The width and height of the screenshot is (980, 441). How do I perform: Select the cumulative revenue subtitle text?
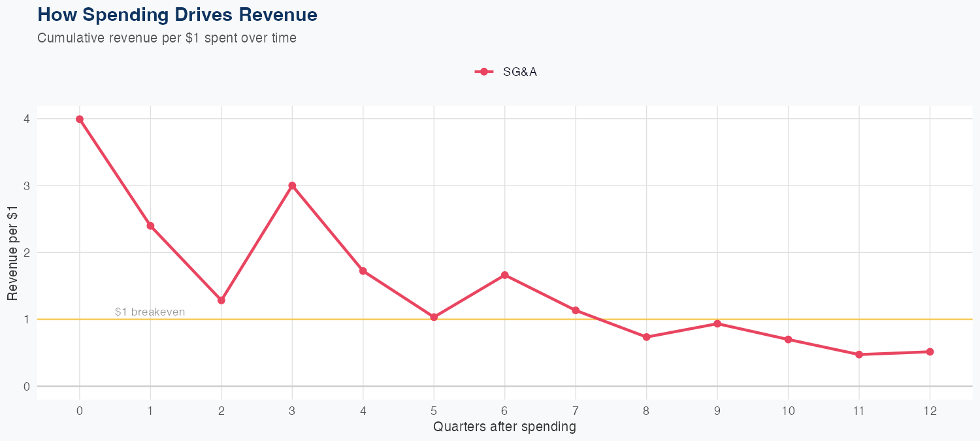pyautogui.click(x=167, y=38)
